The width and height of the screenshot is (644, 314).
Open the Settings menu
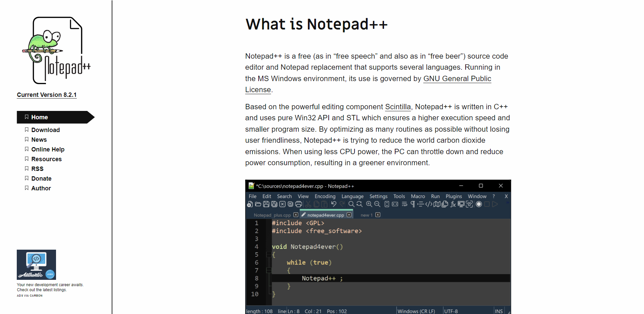pos(378,196)
